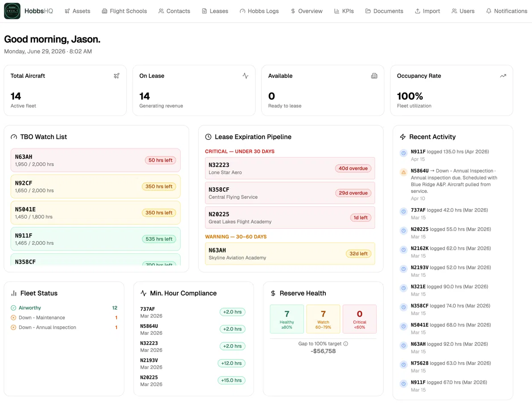Screen dimensions: 532x406
Task: Click the 50 hrs left badge
Action: pyautogui.click(x=160, y=160)
